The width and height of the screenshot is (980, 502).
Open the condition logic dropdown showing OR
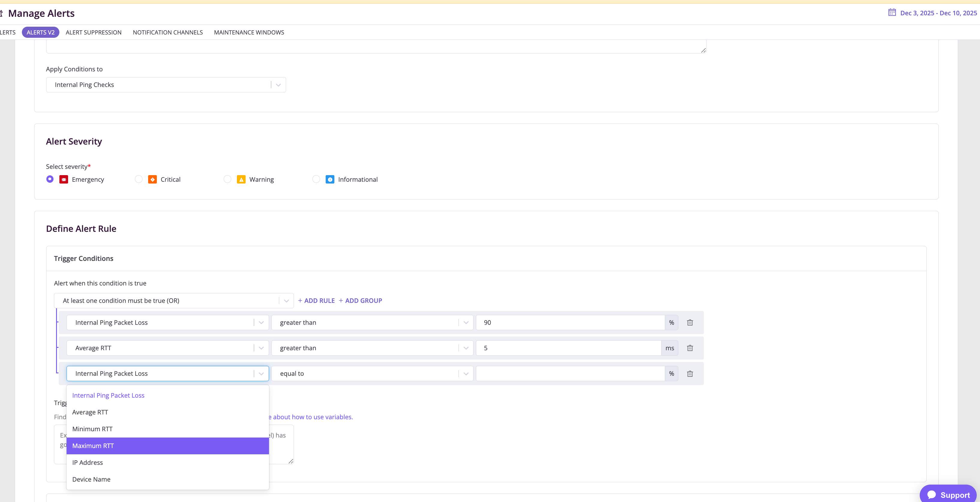[x=286, y=300]
